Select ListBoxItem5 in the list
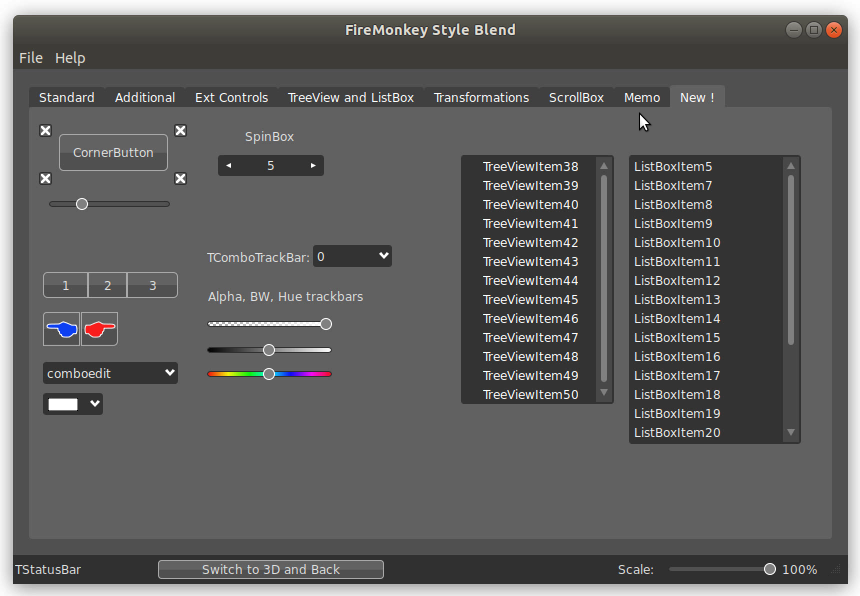This screenshot has width=860, height=596. coord(708,167)
